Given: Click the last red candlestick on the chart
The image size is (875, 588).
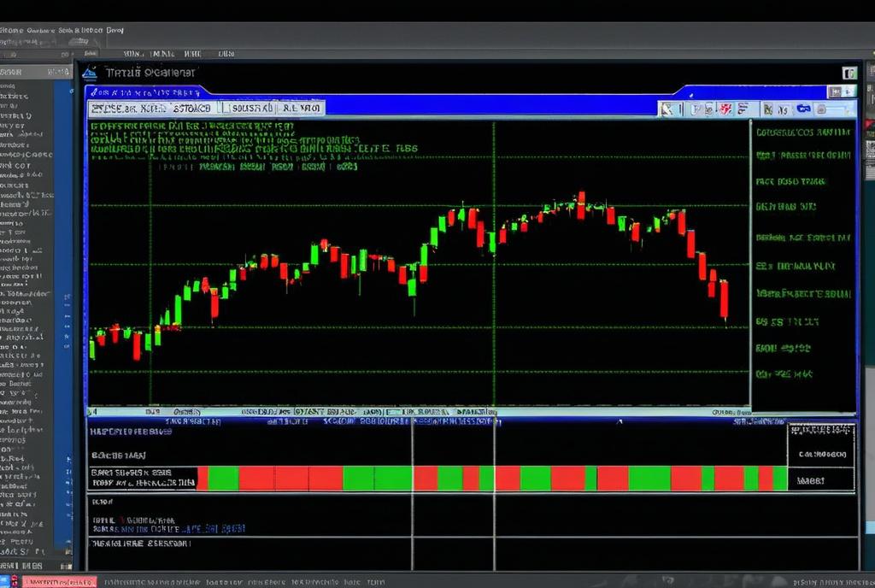Looking at the screenshot, I should [724, 299].
